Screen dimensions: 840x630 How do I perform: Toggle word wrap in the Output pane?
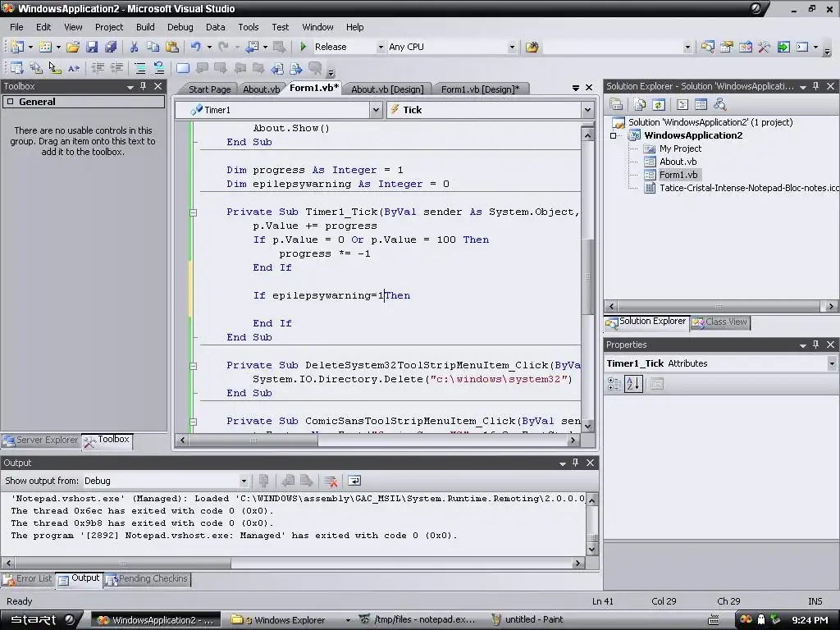click(354, 481)
